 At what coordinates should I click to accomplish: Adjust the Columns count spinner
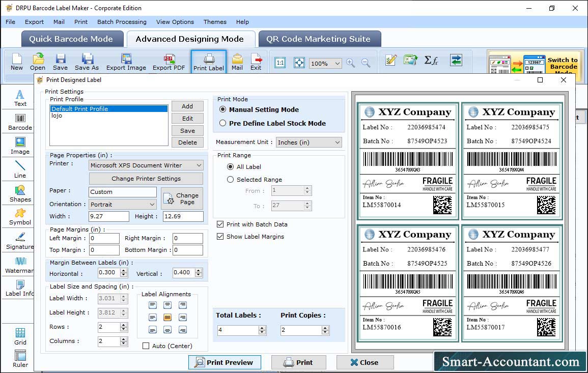point(124,341)
